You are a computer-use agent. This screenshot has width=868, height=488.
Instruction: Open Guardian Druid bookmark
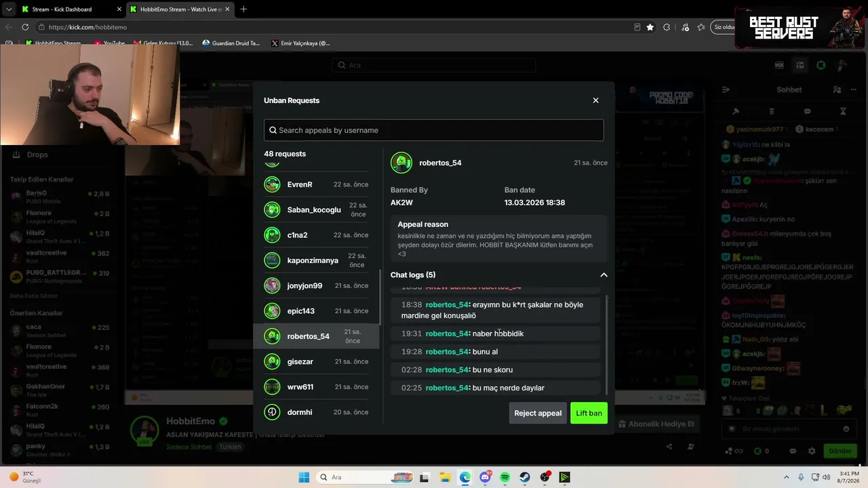[231, 43]
